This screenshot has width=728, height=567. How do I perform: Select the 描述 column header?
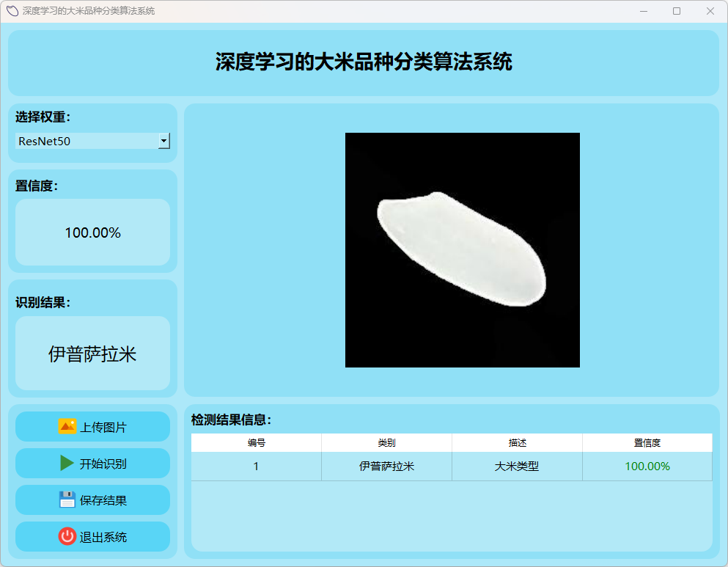tap(517, 443)
